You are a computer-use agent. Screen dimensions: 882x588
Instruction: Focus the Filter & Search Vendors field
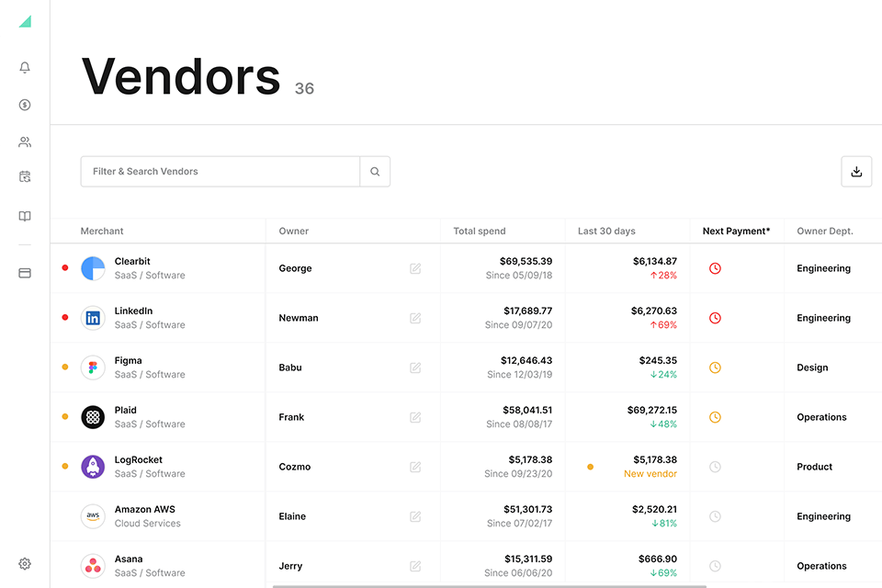point(220,172)
